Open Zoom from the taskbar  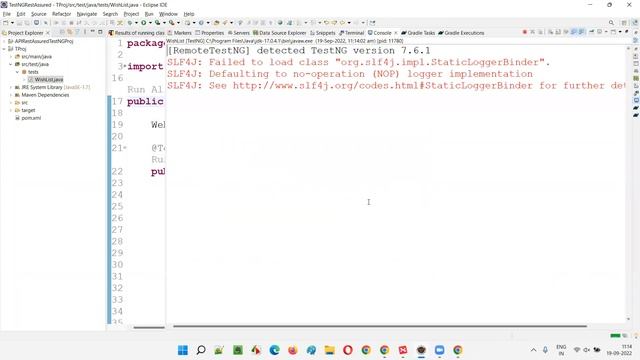click(439, 350)
